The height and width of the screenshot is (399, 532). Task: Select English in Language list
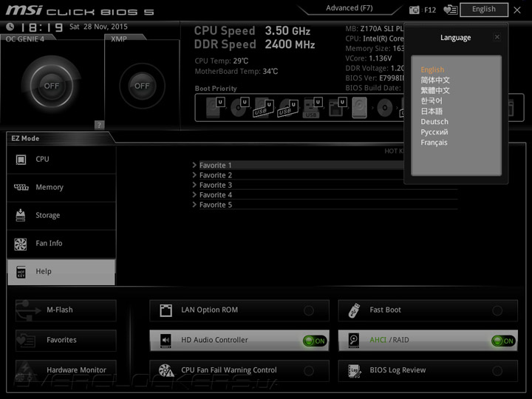[x=432, y=69]
